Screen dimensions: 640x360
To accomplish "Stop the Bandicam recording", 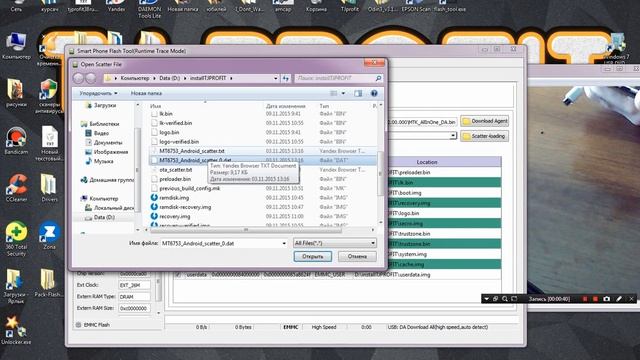I will 595,299.
